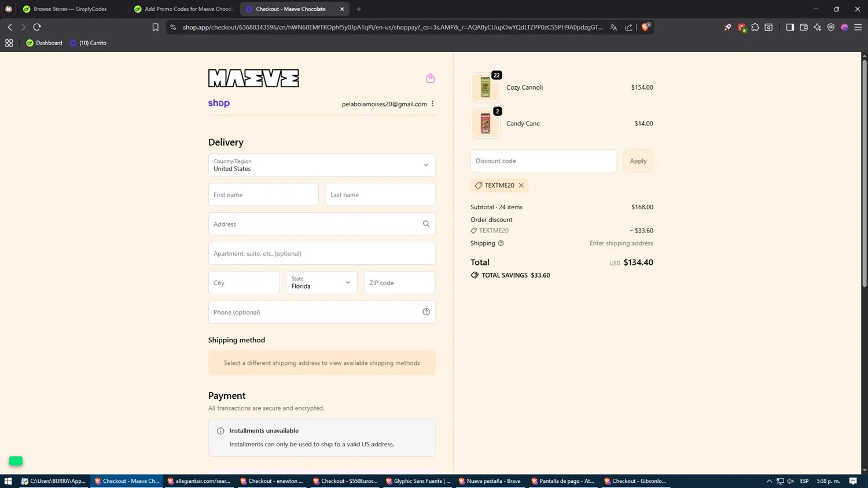Switch to Checkout - Gibsonlo taskbar window
The image size is (868, 488).
point(636,481)
